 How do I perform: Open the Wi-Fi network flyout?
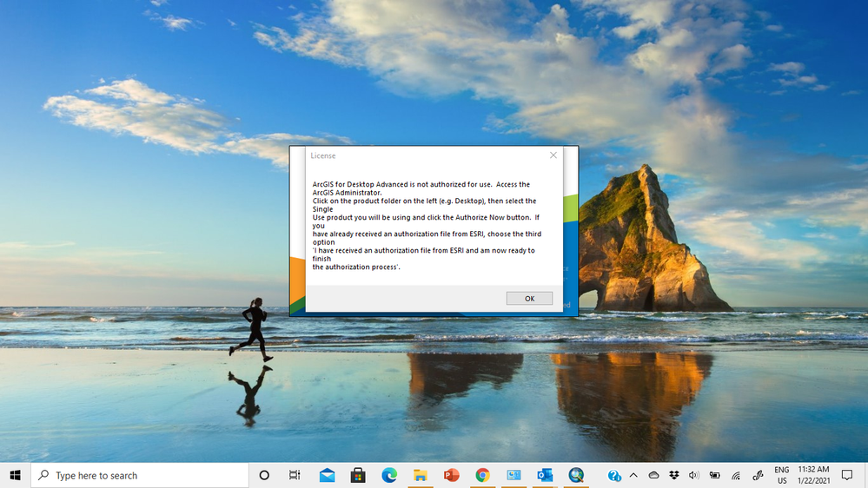(736, 475)
